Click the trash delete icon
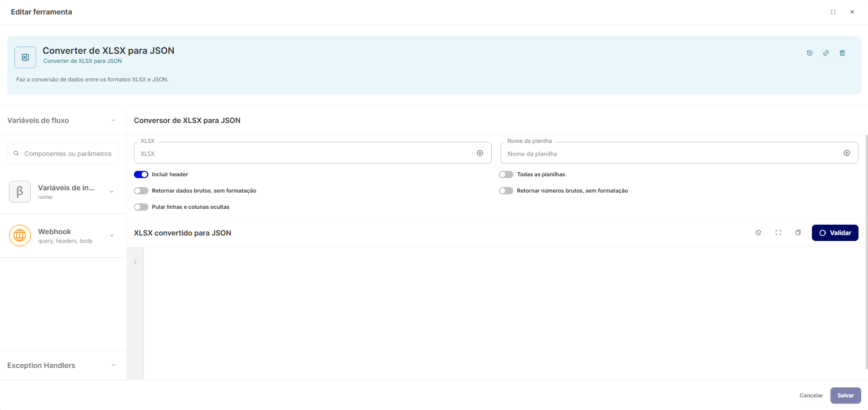The height and width of the screenshot is (410, 868). pyautogui.click(x=842, y=53)
